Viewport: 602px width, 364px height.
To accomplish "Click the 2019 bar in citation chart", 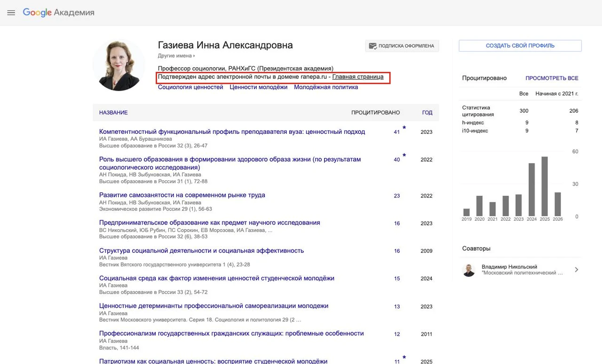I will tap(467, 212).
